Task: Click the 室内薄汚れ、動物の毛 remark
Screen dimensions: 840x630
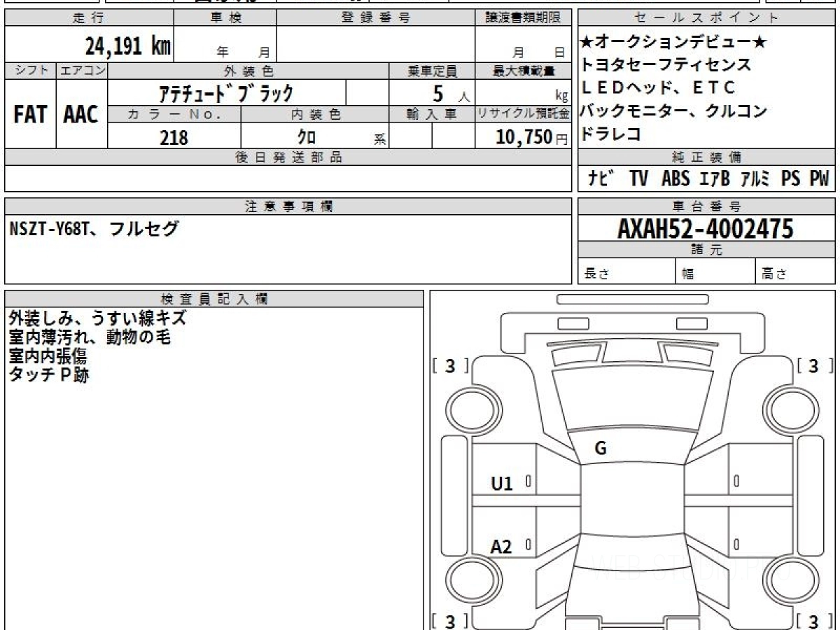Action: [90, 337]
